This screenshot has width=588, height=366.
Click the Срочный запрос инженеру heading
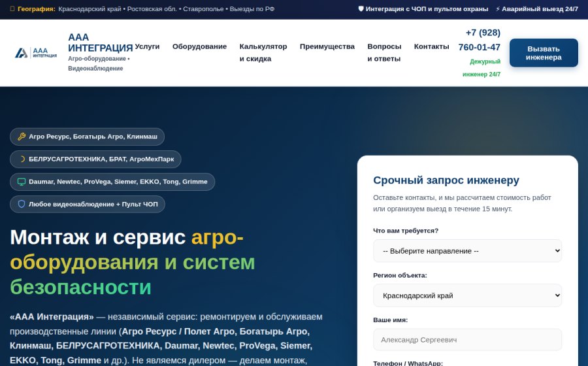(x=446, y=180)
